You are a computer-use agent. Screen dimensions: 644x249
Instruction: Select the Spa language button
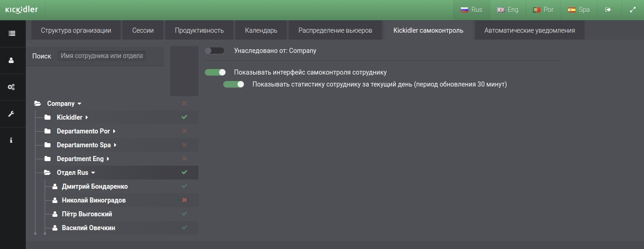(579, 10)
